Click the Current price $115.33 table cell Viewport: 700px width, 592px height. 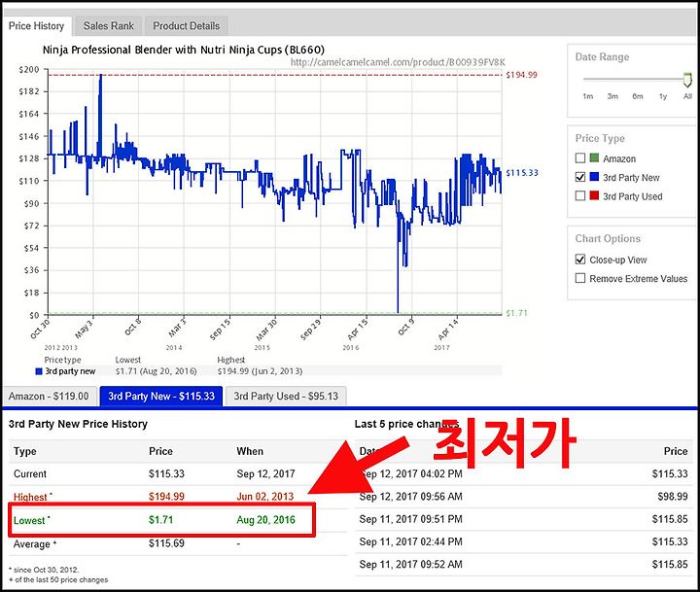click(166, 473)
